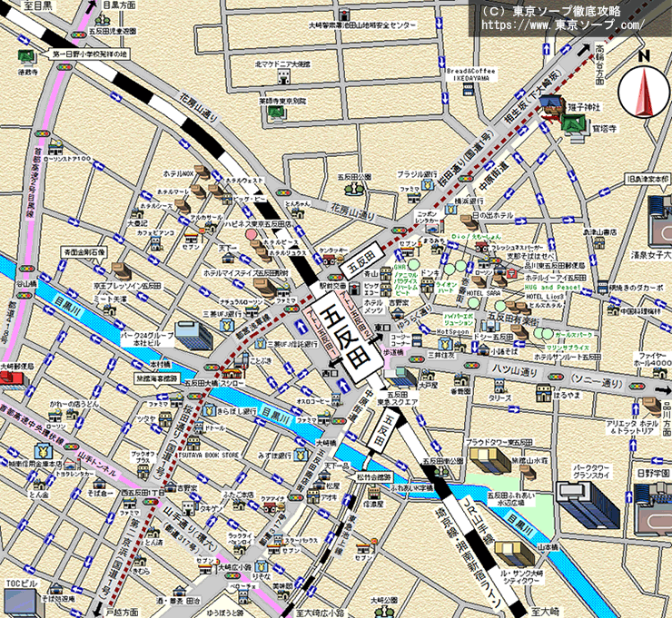Click the トヨタレンタカー rental car icon
The image size is (672, 618).
click(70, 466)
